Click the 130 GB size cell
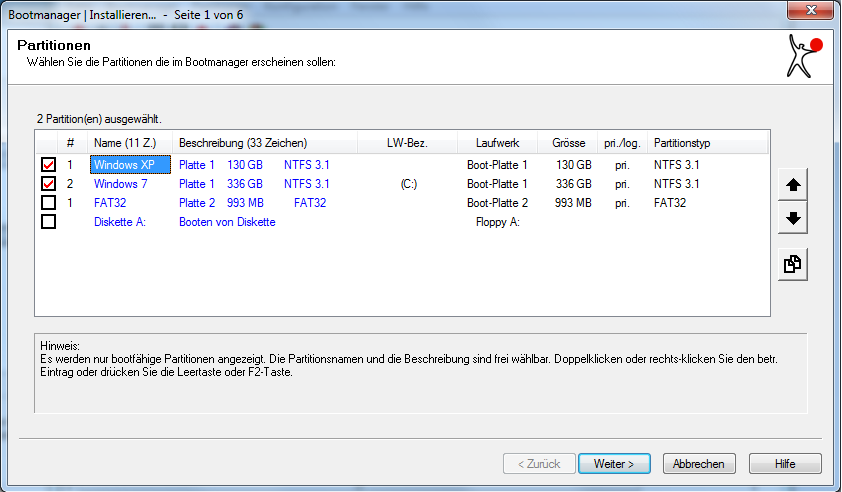Screen dimensions: 842x492 [574, 165]
